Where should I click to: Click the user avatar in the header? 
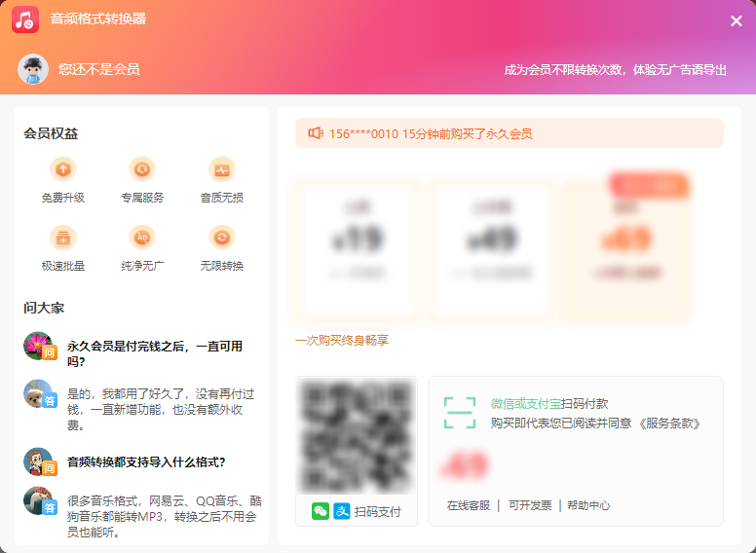click(33, 69)
